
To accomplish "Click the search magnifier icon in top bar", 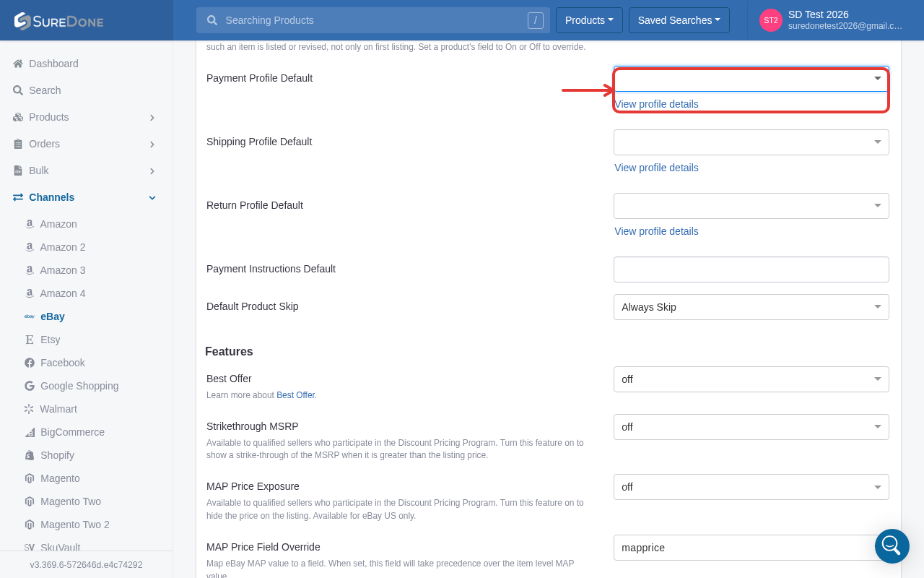I will pyautogui.click(x=212, y=20).
